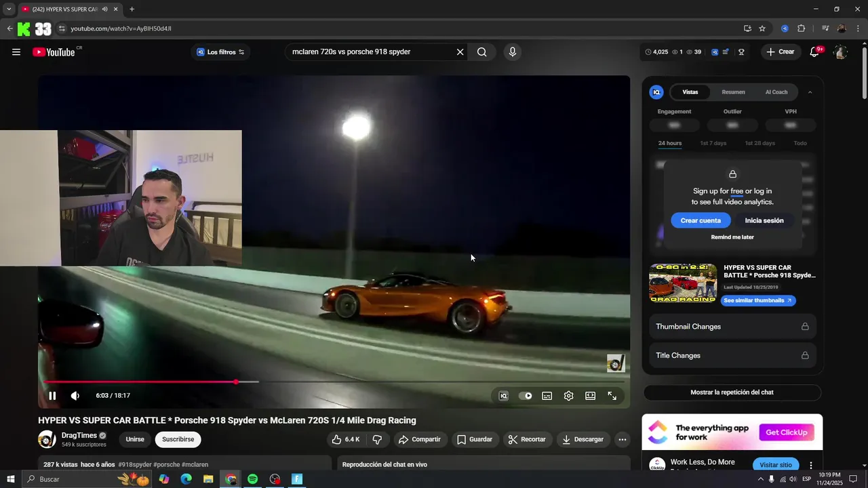Open the browser media control icon

coord(825,28)
